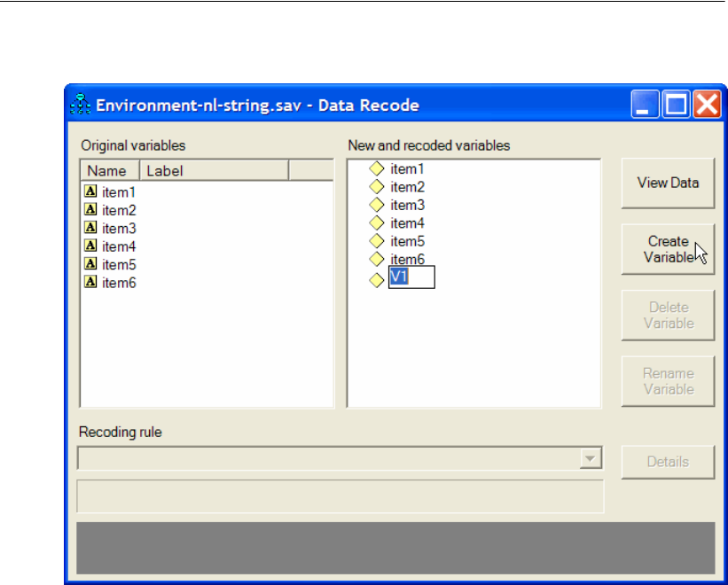Image resolution: width=728 pixels, height=585 pixels.
Task: Select the yellow diamond next to recoded item4
Action: 376,222
